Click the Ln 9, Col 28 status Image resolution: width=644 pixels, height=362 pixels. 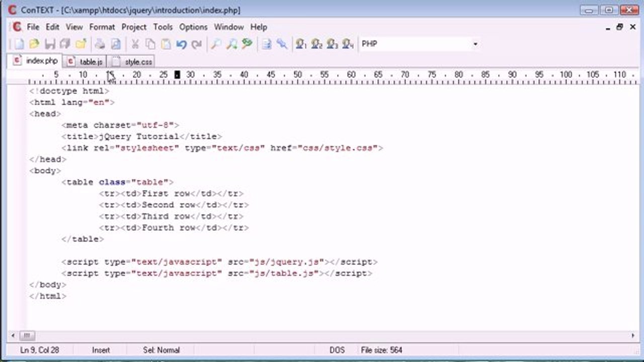click(x=39, y=350)
